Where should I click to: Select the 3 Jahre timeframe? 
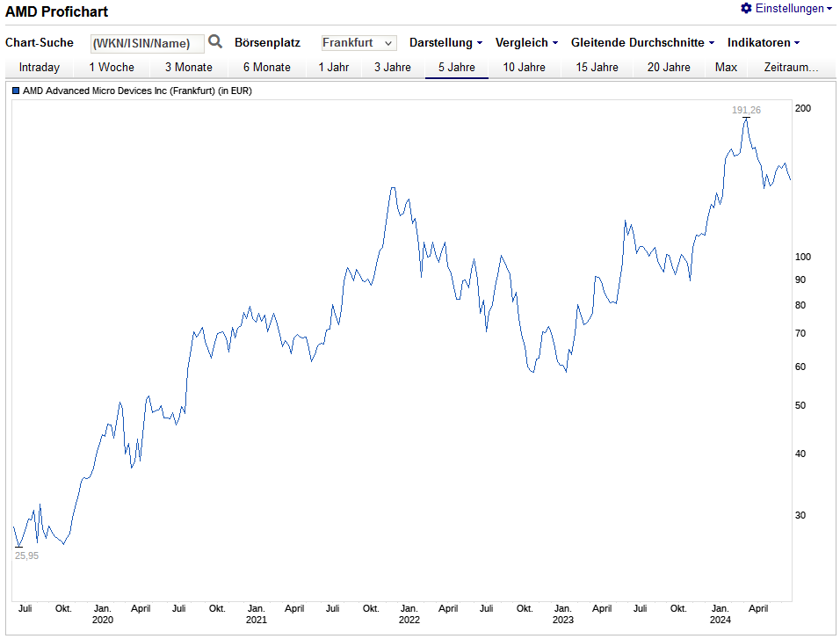393,68
